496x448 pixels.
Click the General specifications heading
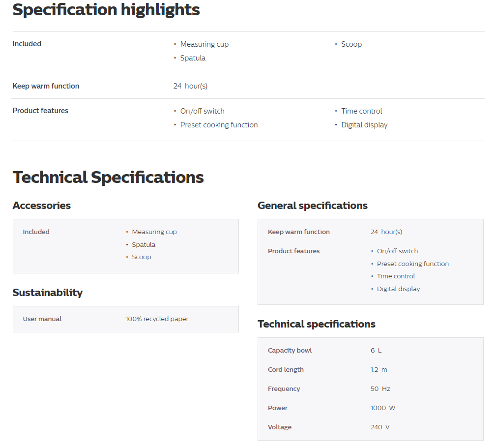[x=313, y=206]
